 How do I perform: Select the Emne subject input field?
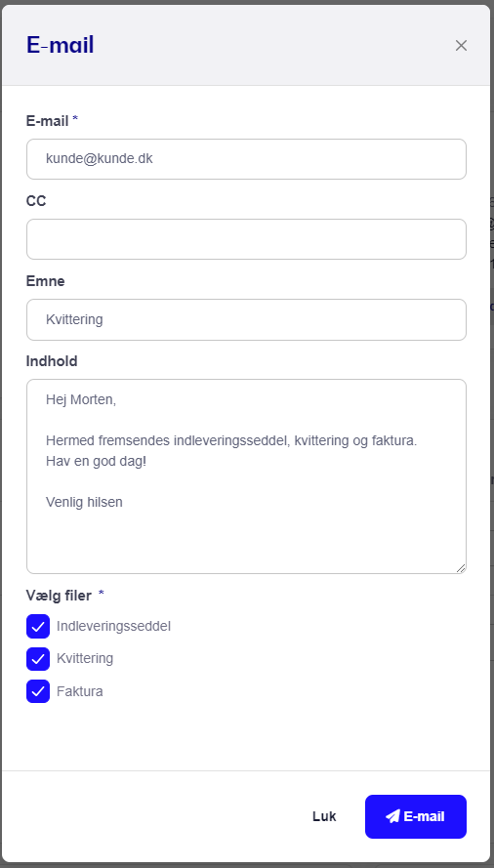(x=246, y=320)
